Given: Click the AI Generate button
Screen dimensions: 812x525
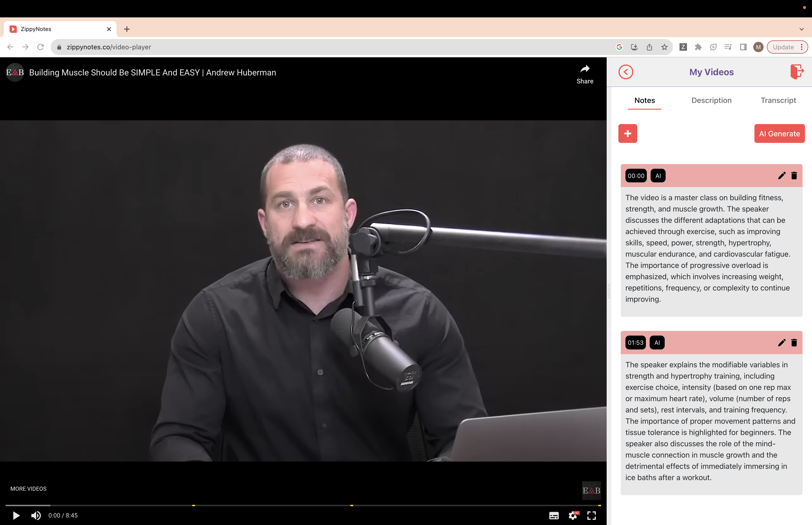Looking at the screenshot, I should (x=779, y=133).
